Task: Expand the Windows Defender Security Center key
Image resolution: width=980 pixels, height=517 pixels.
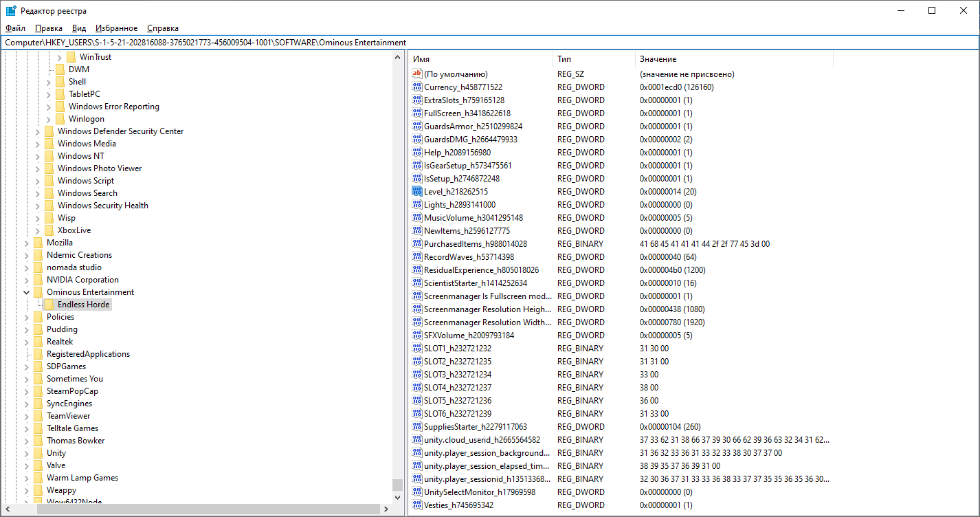Action: 38,131
